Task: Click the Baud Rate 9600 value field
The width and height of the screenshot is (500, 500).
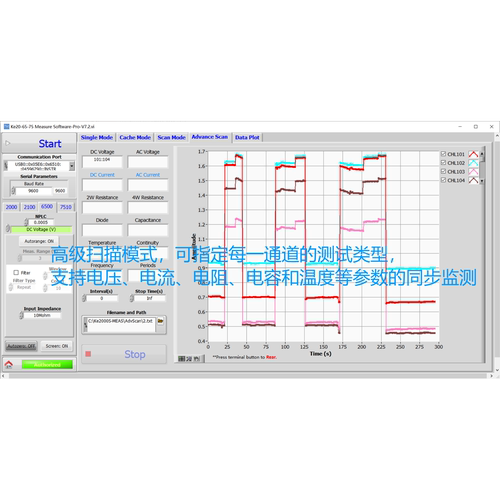Action: click(x=33, y=191)
